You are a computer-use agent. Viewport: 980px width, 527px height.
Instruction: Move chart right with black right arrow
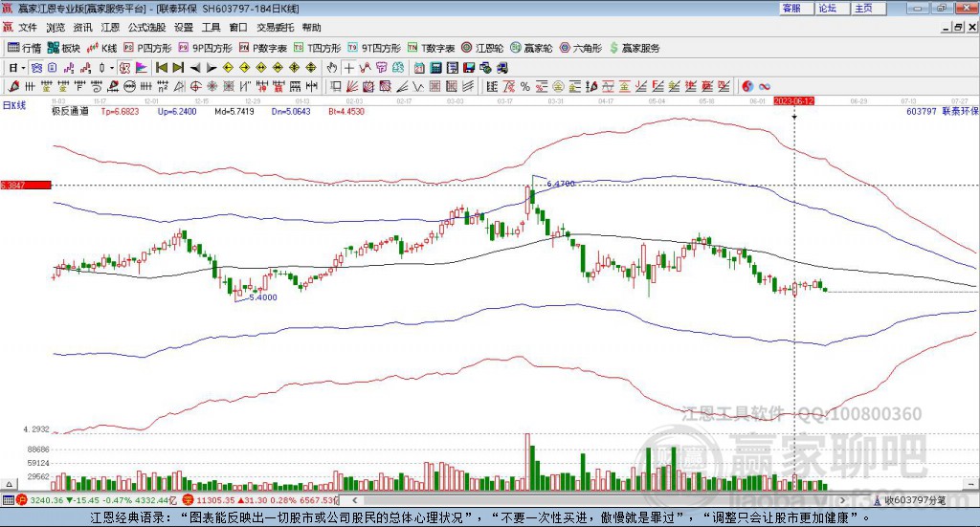click(x=212, y=68)
